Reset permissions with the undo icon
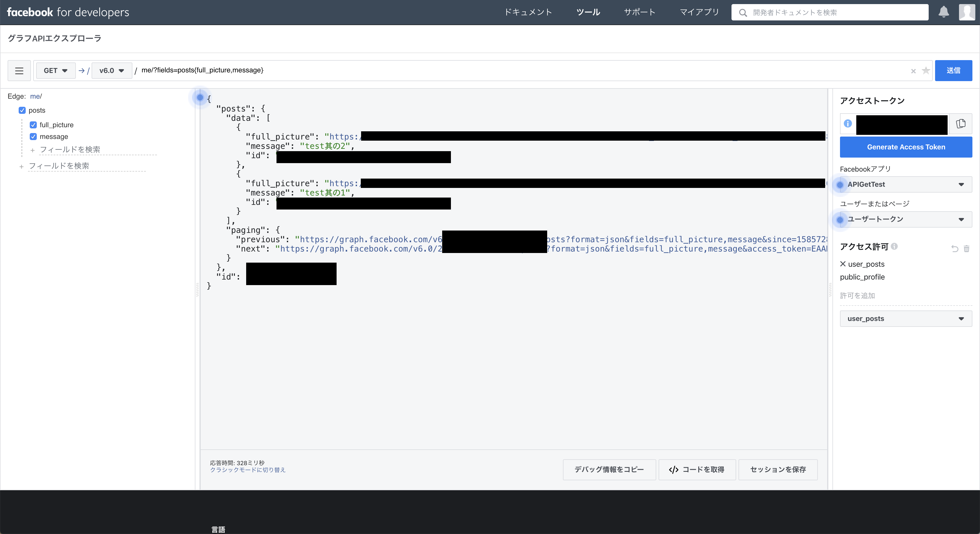Viewport: 980px width, 534px height. [955, 249]
